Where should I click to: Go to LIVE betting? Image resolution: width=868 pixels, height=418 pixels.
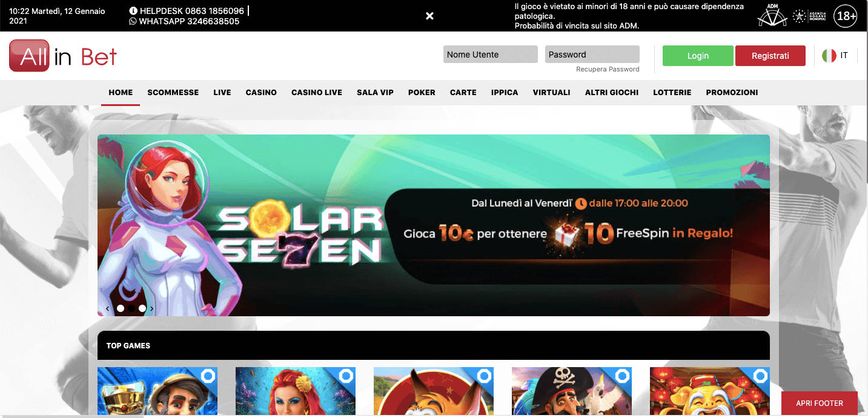point(222,93)
